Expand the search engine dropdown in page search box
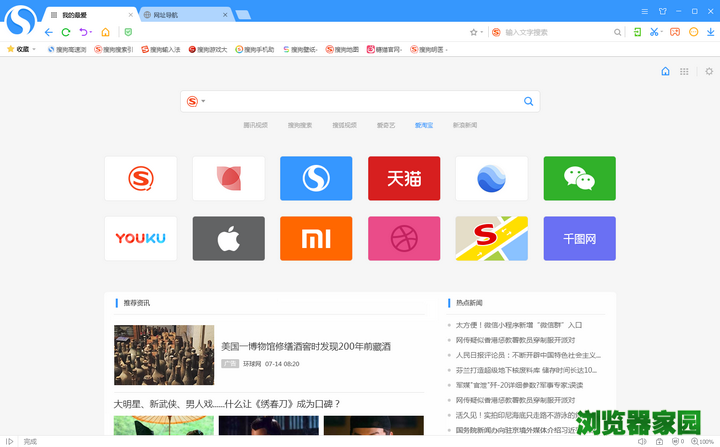The height and width of the screenshot is (447, 720). [x=204, y=101]
